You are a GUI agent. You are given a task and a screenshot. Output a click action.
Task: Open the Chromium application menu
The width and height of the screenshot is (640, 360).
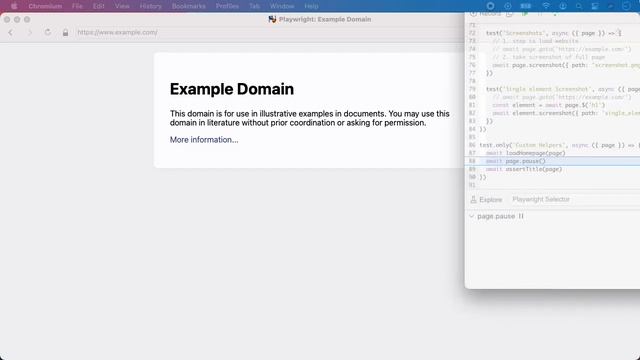[x=45, y=6]
